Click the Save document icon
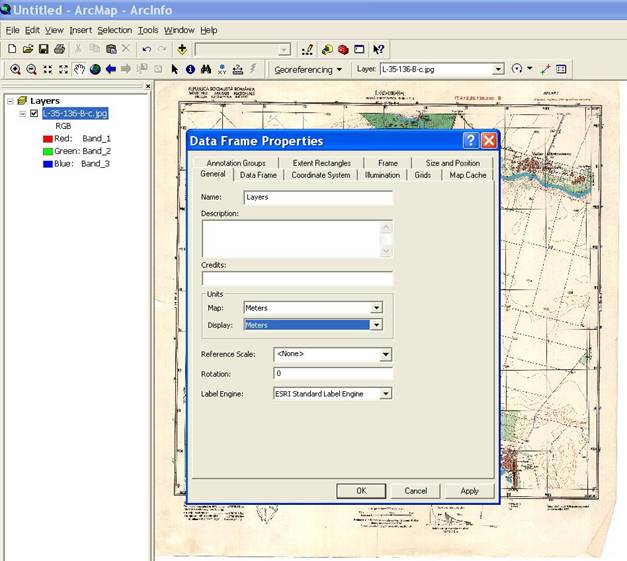This screenshot has width=627, height=561. point(43,48)
